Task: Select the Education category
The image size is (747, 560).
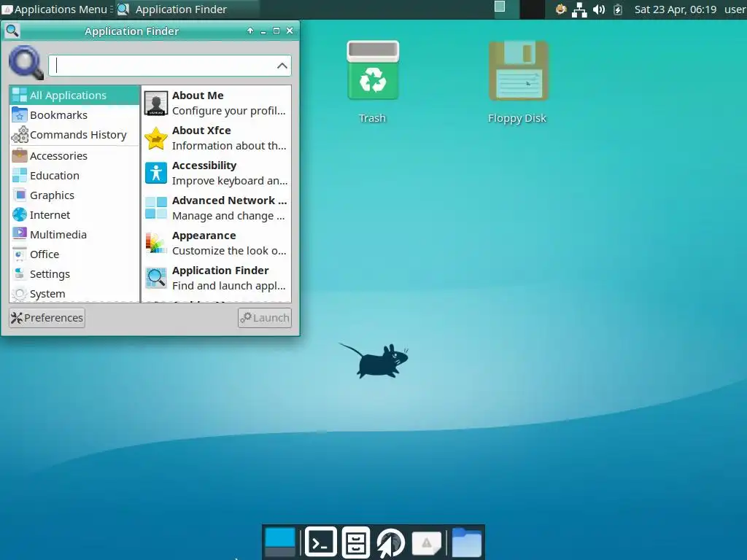Action: (74, 176)
